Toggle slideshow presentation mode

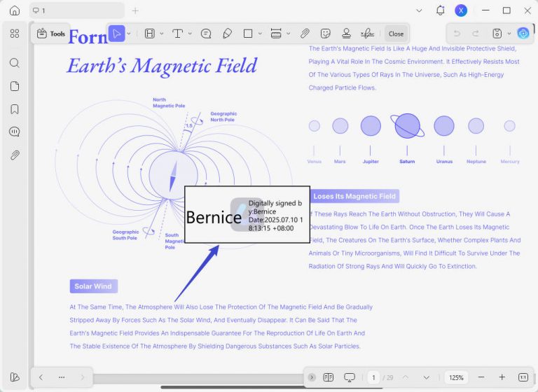pyautogui.click(x=350, y=377)
